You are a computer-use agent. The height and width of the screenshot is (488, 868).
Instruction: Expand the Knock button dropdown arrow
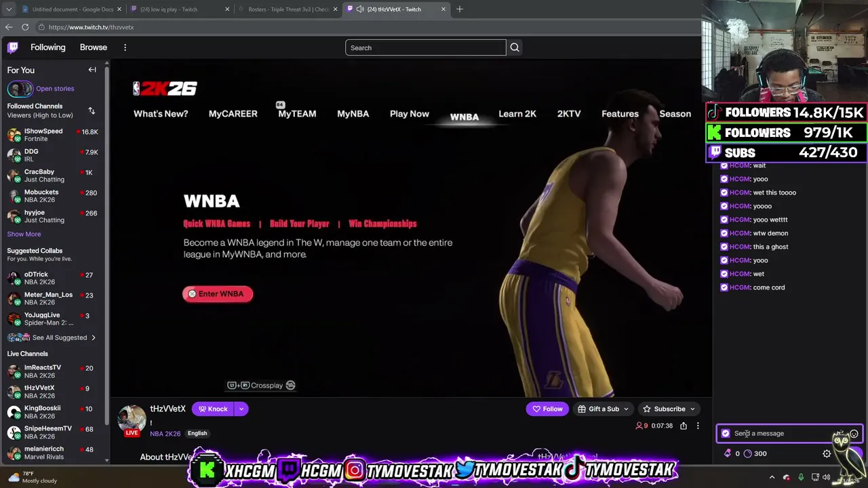(x=241, y=409)
